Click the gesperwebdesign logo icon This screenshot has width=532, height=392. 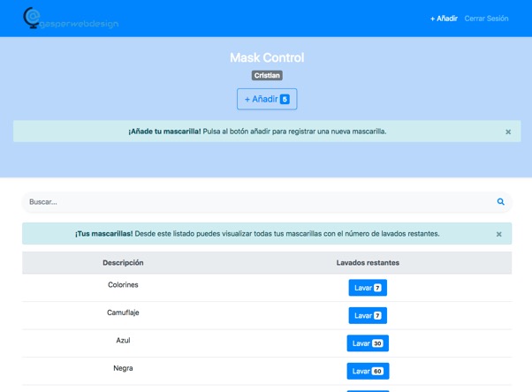pos(32,17)
